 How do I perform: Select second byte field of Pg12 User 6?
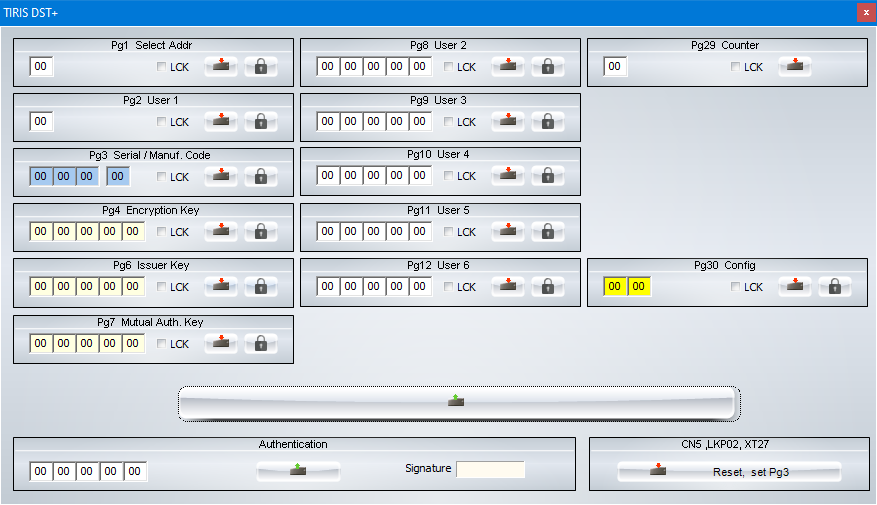tap(351, 286)
